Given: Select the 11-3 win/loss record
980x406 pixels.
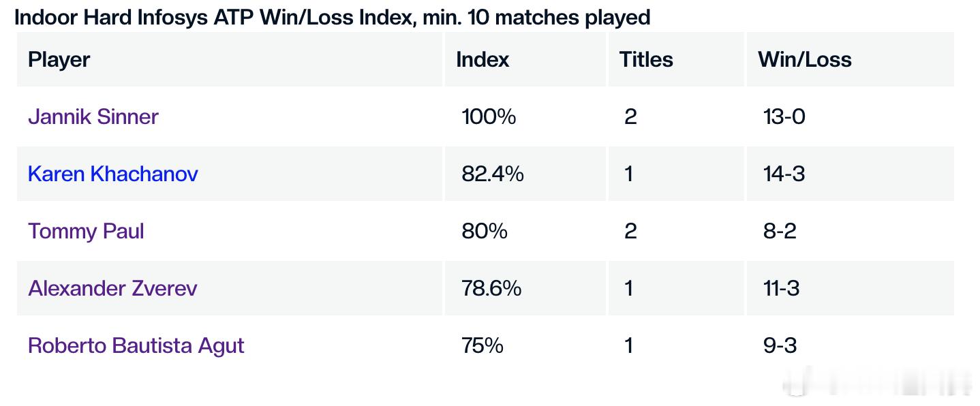Looking at the screenshot, I should [782, 288].
